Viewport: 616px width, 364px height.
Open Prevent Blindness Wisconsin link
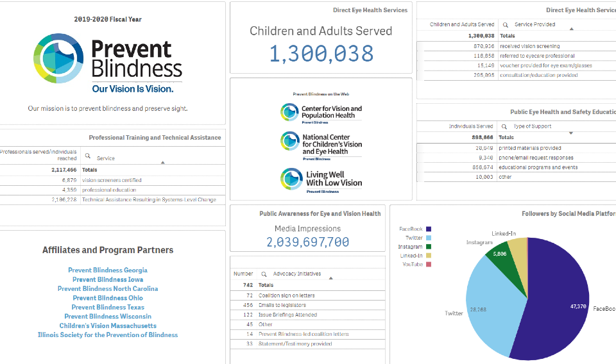coord(108,317)
